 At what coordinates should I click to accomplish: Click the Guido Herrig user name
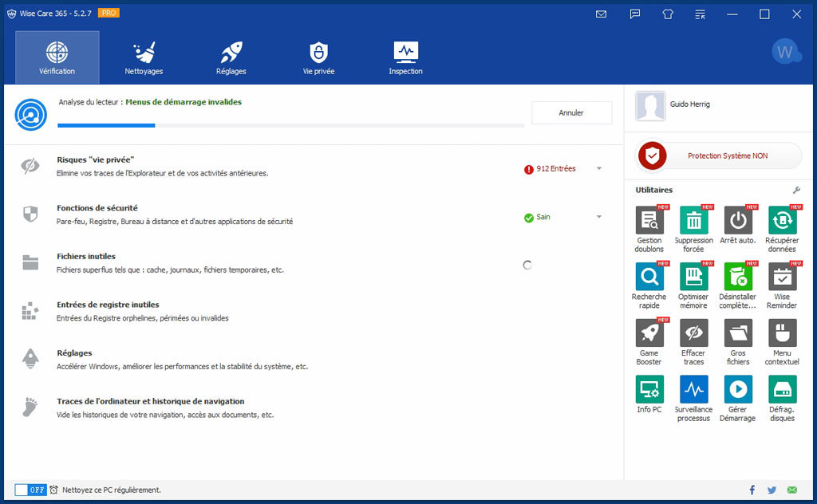(690, 104)
